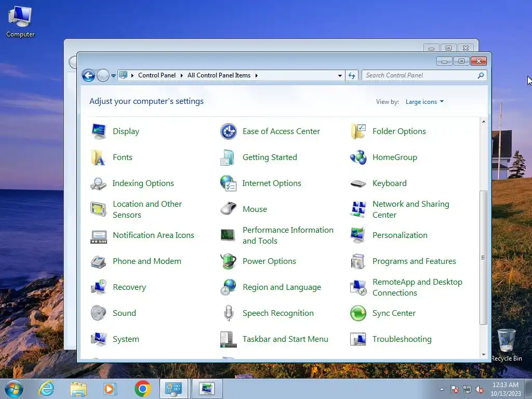This screenshot has height=399, width=532.
Task: Click the Getting Started icon
Action: coord(229,157)
